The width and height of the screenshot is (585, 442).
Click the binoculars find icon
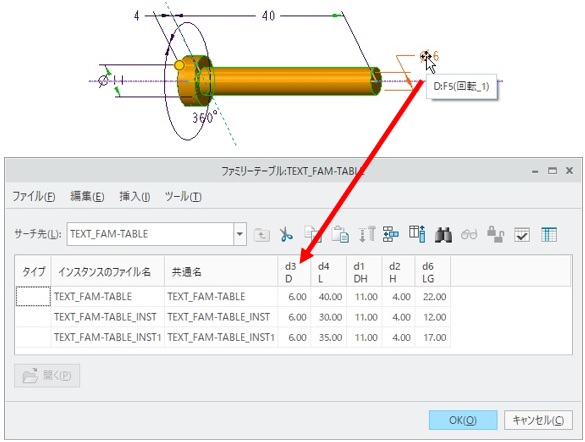[443, 235]
